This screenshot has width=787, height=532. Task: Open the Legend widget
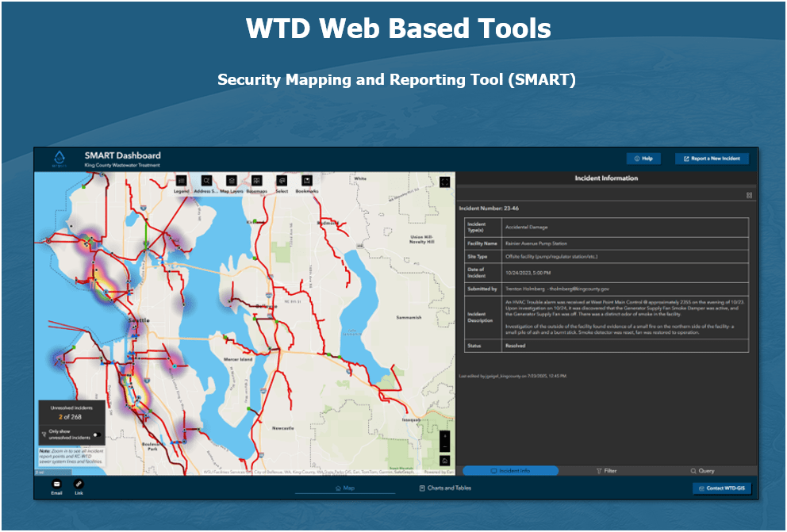click(x=181, y=181)
